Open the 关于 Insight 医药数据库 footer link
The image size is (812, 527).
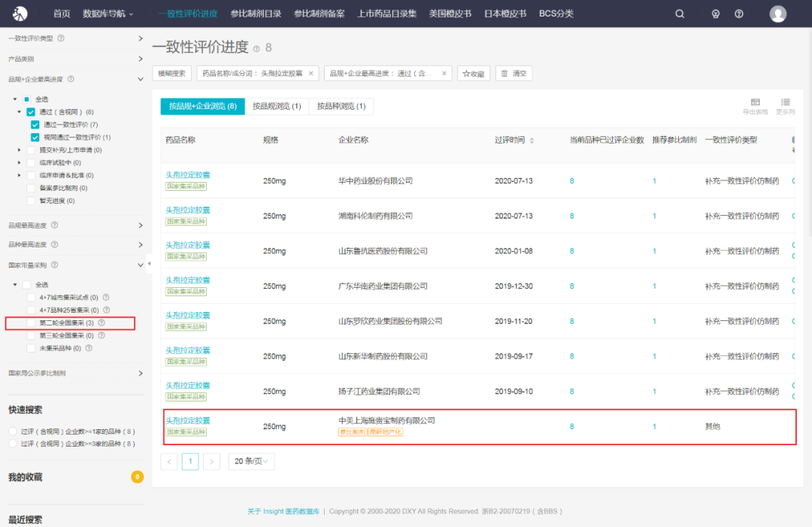coord(283,511)
